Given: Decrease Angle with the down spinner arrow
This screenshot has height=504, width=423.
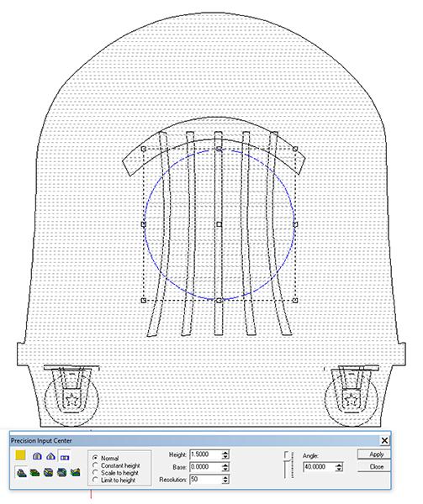Looking at the screenshot, I should [x=339, y=469].
